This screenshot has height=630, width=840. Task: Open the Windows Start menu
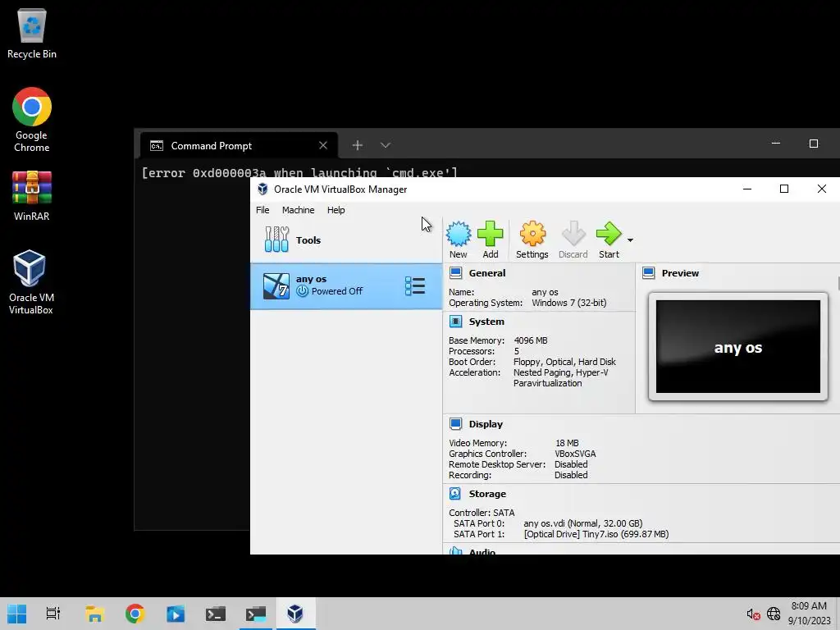[16, 614]
